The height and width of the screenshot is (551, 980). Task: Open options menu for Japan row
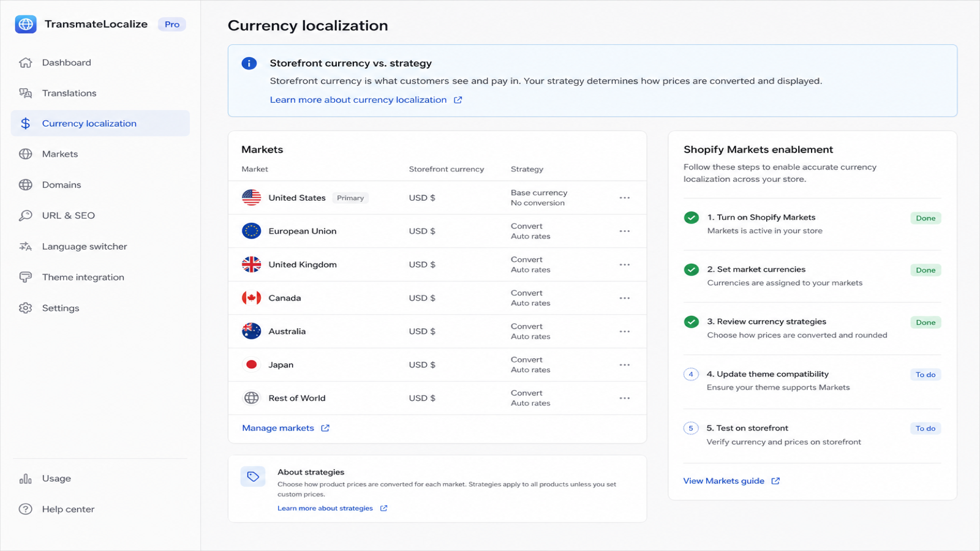[625, 365]
